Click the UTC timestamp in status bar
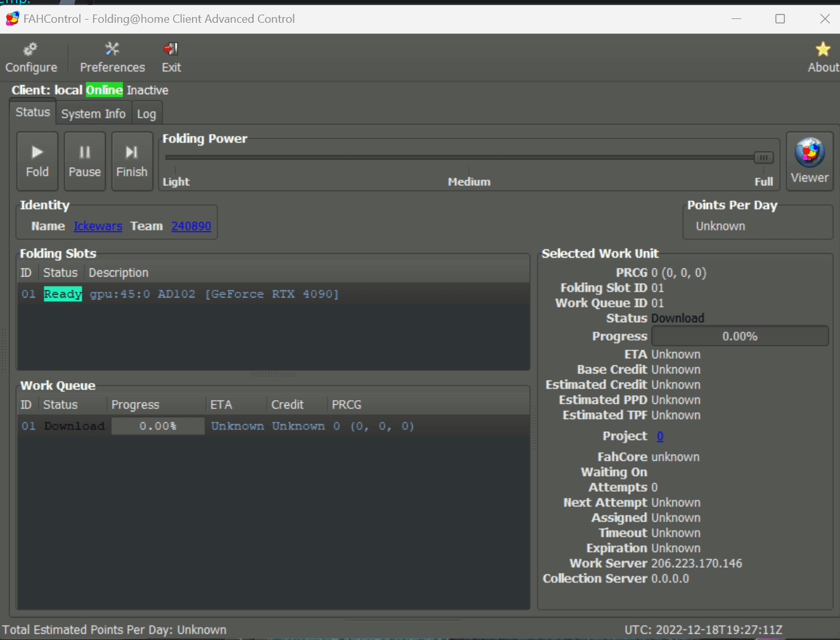840x640 pixels. [x=703, y=630]
